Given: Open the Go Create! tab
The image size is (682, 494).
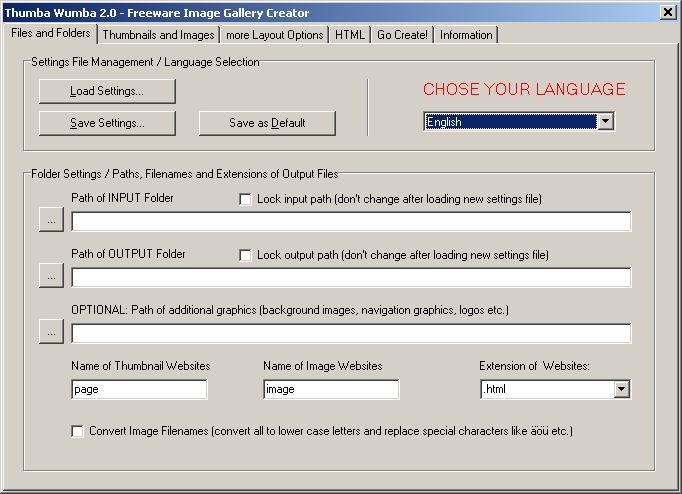Looking at the screenshot, I should [402, 35].
